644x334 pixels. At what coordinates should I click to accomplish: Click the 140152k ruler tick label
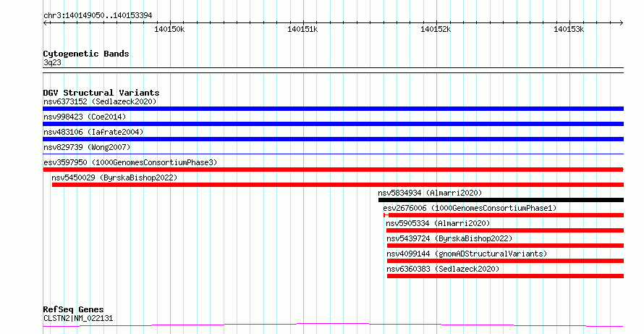point(436,29)
